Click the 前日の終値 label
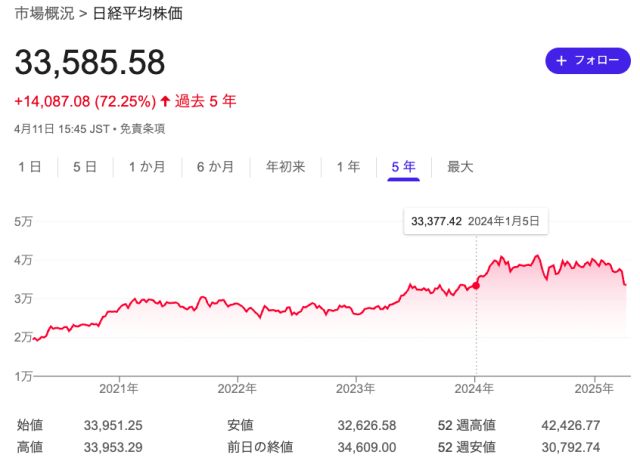The image size is (640, 464). 260,447
